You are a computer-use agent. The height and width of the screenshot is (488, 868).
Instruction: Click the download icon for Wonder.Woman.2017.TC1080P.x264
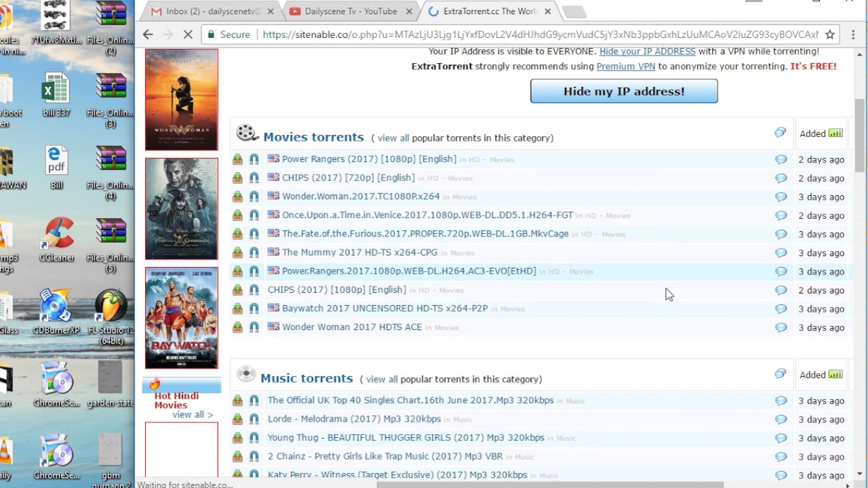click(x=237, y=197)
